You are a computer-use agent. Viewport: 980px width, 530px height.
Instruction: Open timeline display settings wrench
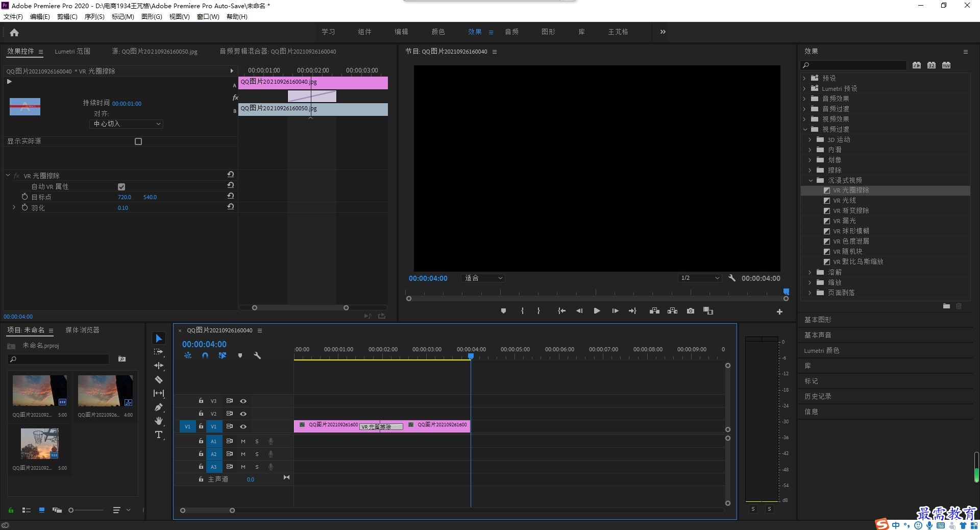(x=257, y=355)
